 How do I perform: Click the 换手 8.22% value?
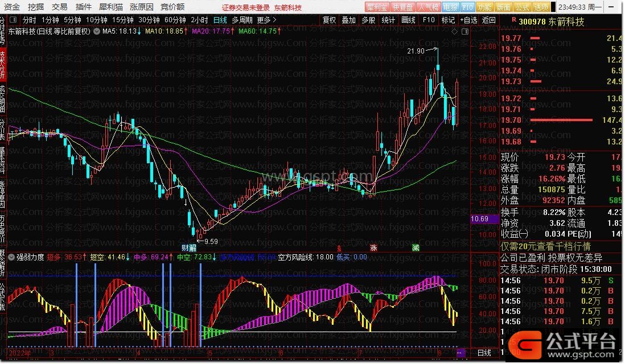(554, 212)
